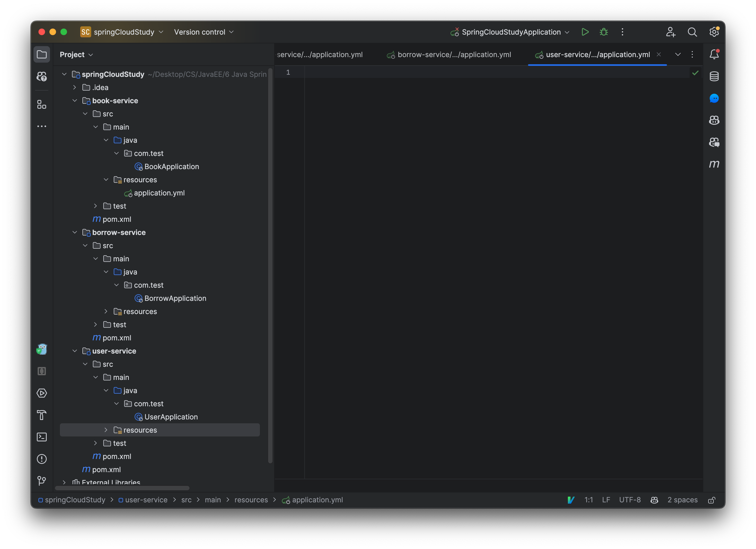Open the Code With Me add user icon
This screenshot has width=756, height=549.
point(671,32)
